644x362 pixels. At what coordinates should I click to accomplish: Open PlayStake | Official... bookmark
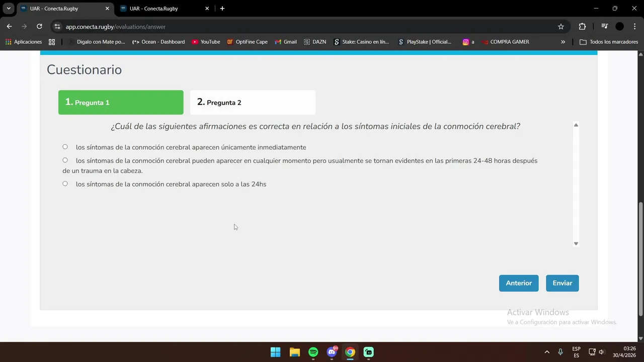click(x=425, y=42)
